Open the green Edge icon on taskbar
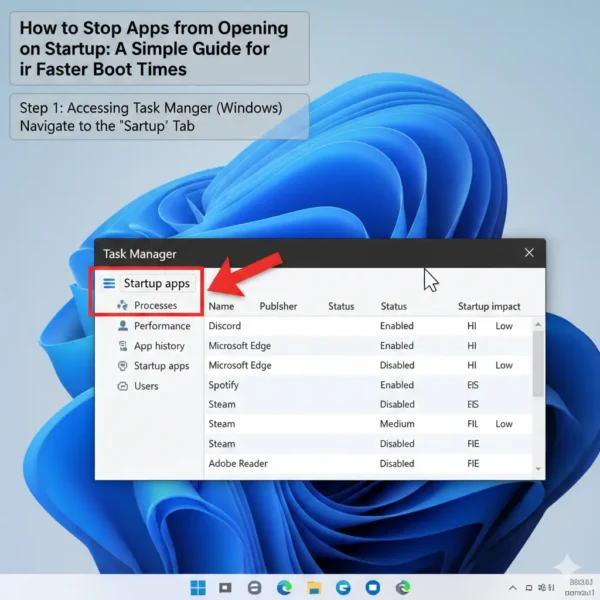The height and width of the screenshot is (600, 600). (x=403, y=587)
